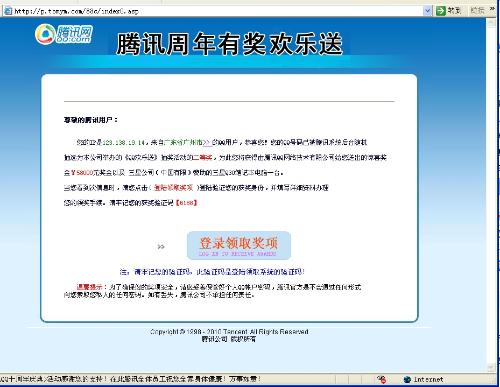Click the Tencent qq.com logo
Screen dimensions: 500x387
tap(64, 34)
